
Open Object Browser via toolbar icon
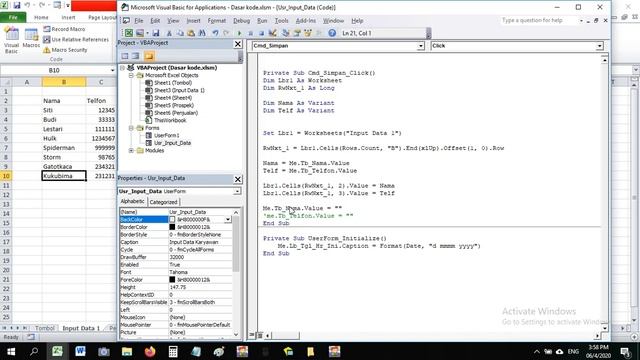[308, 33]
